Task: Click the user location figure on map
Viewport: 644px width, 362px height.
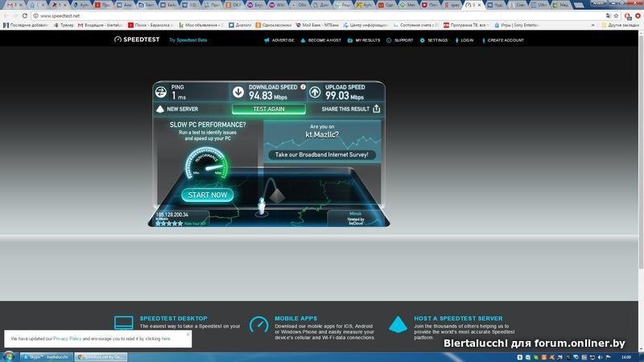Action: pyautogui.click(x=261, y=207)
